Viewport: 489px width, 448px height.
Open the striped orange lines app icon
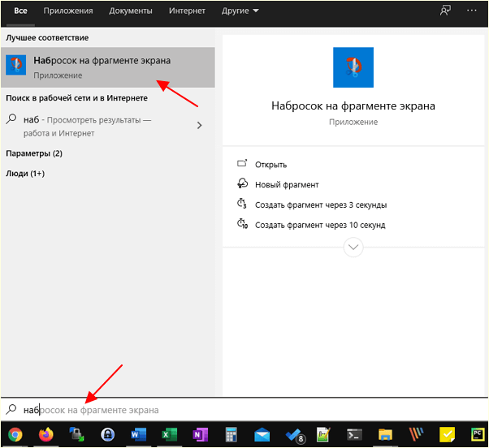[417, 434]
